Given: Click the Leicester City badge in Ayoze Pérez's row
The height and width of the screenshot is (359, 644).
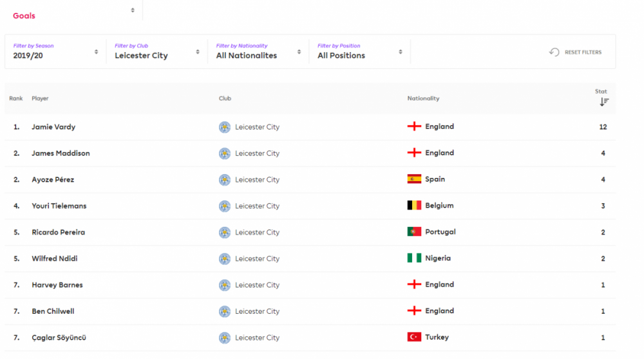Looking at the screenshot, I should coord(225,180).
